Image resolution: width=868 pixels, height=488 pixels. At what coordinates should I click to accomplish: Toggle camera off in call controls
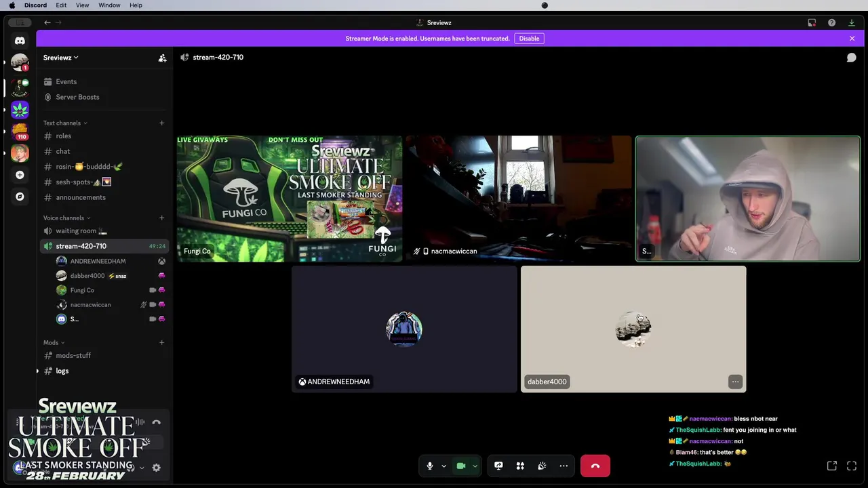coord(461,466)
